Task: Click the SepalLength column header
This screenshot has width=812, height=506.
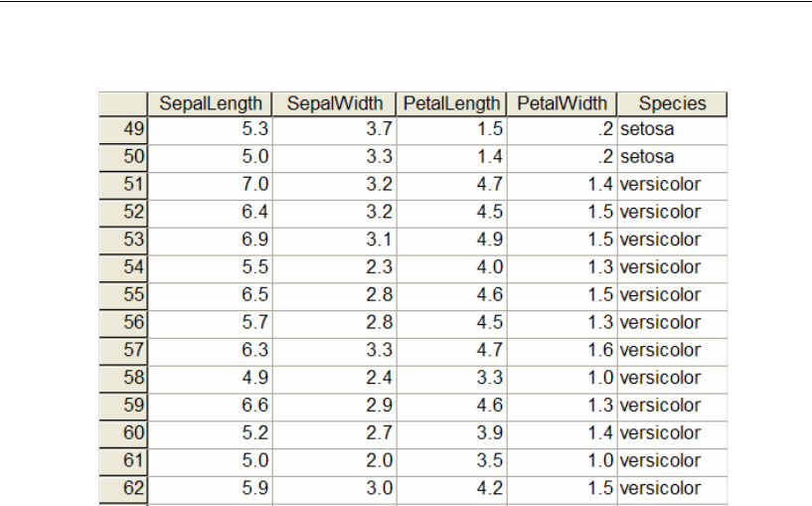Action: (211, 103)
